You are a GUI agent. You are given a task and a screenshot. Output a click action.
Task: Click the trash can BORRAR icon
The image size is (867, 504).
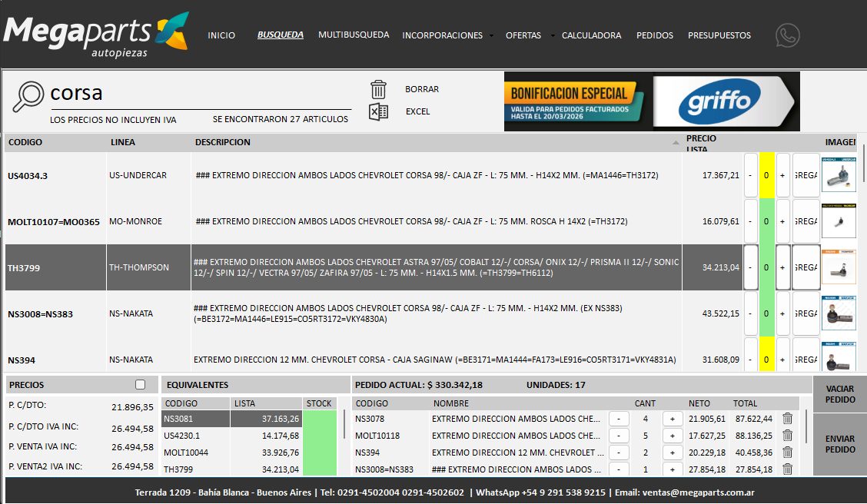[x=378, y=89]
